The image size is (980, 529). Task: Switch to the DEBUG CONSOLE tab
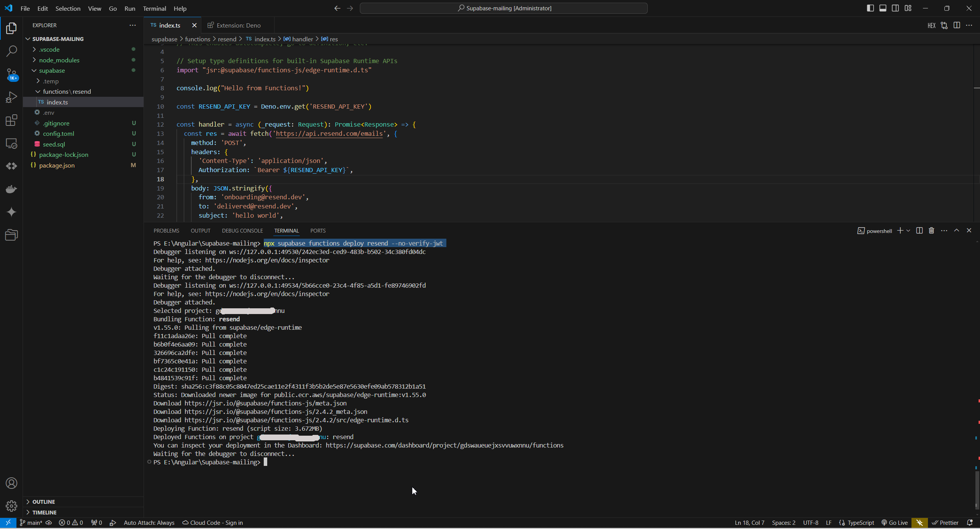pos(242,231)
